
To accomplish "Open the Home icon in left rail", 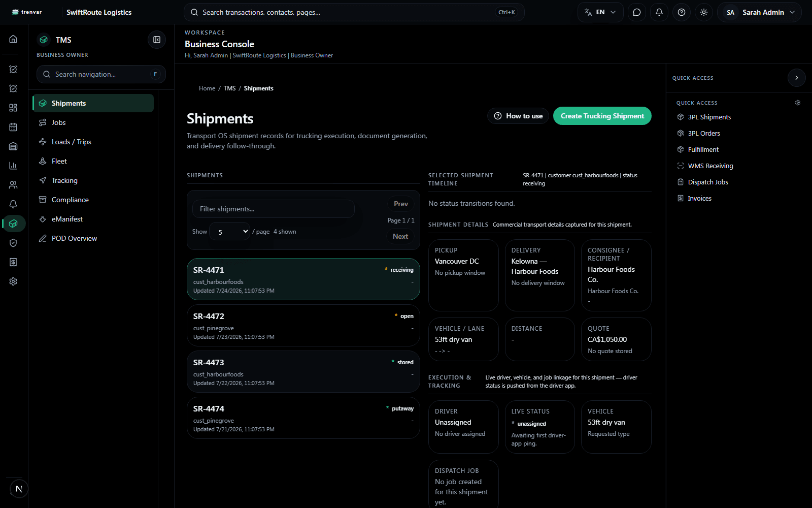I will coord(13,39).
